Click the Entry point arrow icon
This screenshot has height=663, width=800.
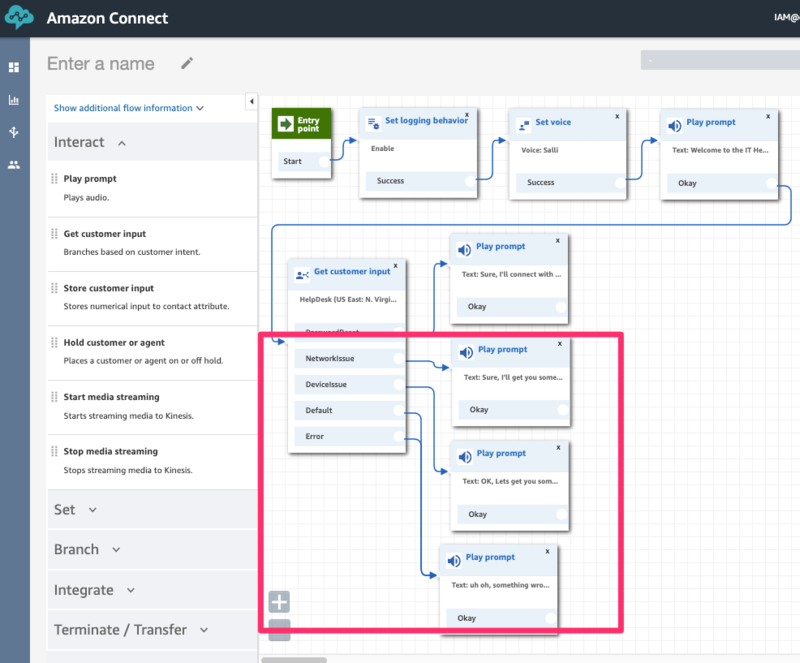pyautogui.click(x=285, y=124)
